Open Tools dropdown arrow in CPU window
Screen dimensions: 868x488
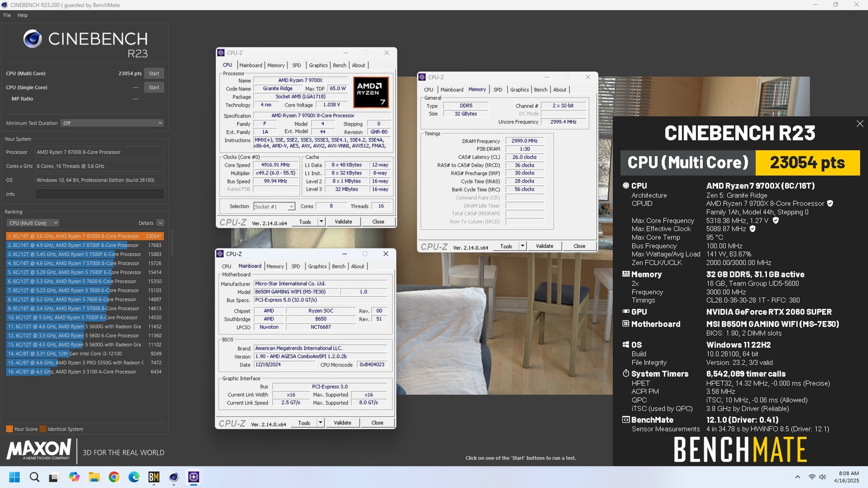321,222
